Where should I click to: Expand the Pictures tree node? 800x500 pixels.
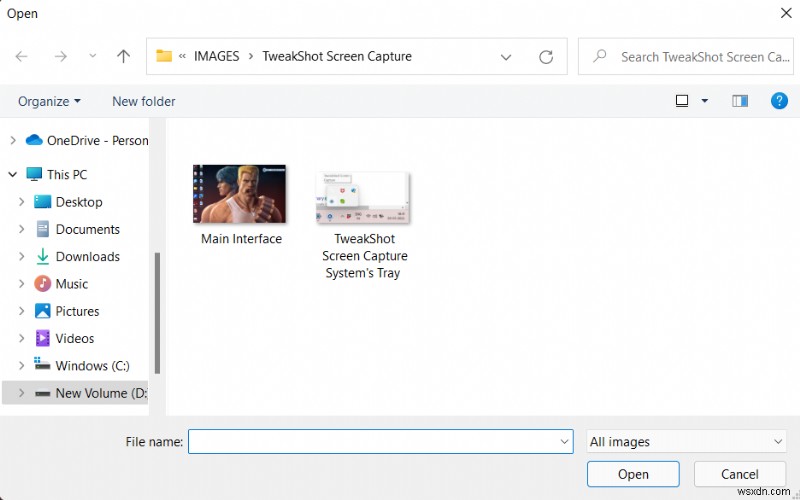tap(21, 311)
